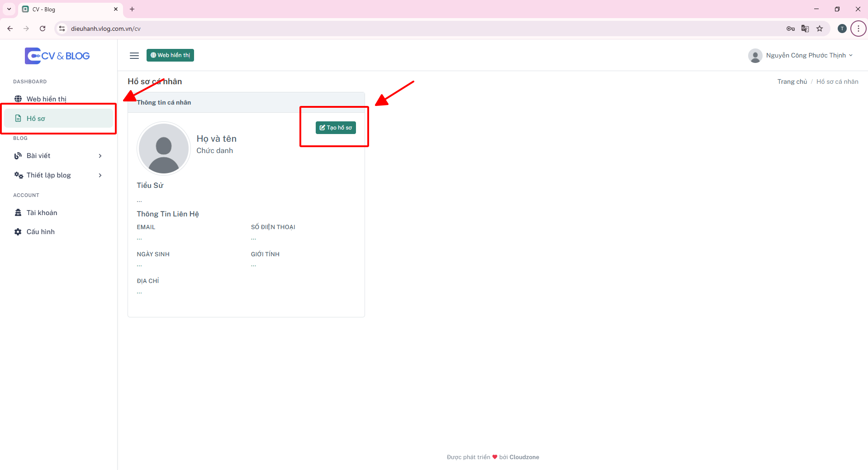
Task: Click Chrome profile T avatar
Action: 842,29
